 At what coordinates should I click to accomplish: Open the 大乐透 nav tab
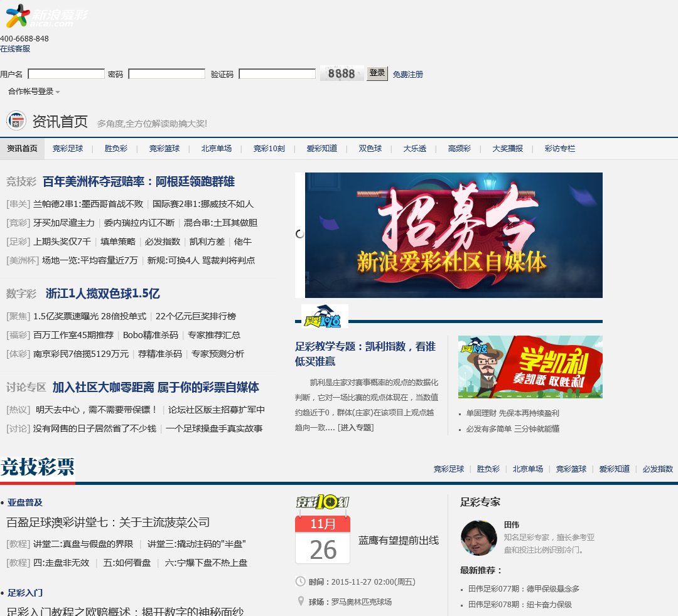[x=415, y=149]
